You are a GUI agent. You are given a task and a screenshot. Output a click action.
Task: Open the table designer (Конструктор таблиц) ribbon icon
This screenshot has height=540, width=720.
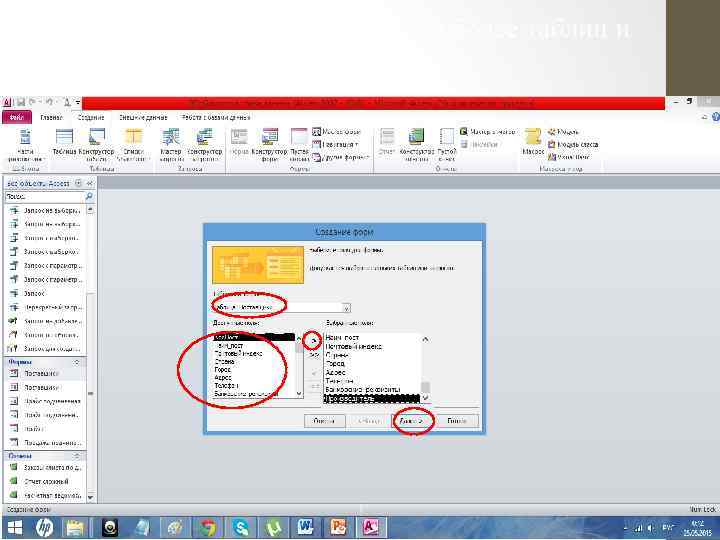(96, 145)
